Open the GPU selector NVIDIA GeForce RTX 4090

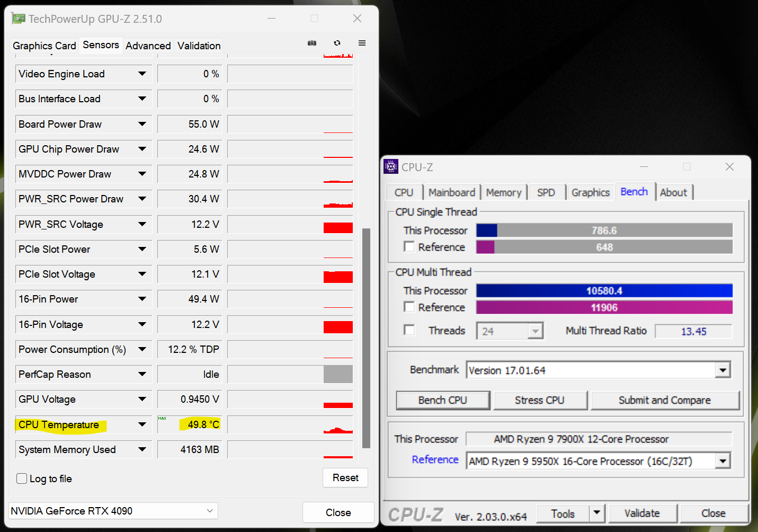tap(113, 511)
